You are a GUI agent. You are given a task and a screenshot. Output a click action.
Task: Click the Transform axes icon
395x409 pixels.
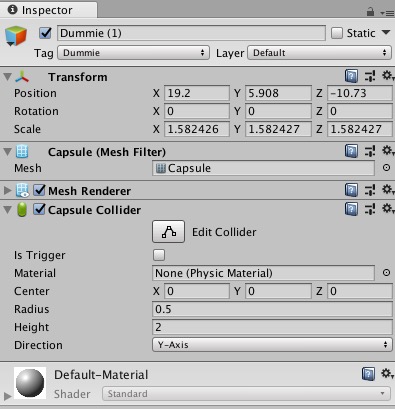click(x=22, y=77)
